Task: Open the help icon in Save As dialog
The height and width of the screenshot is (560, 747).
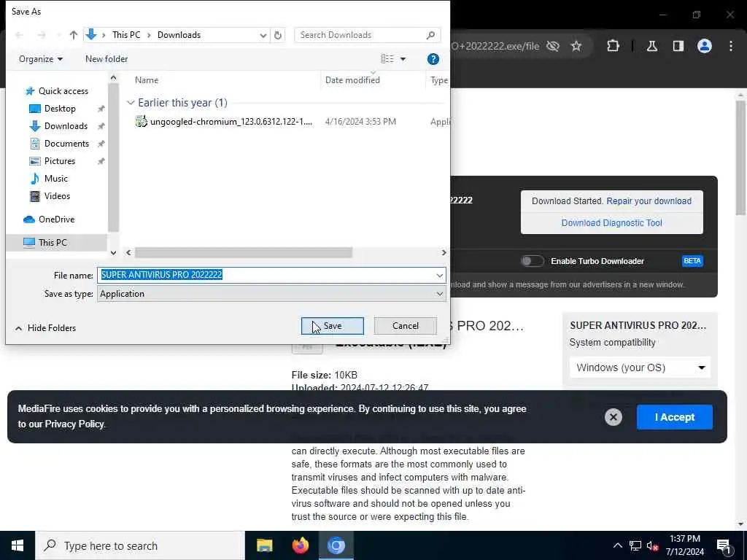Action: click(x=433, y=59)
